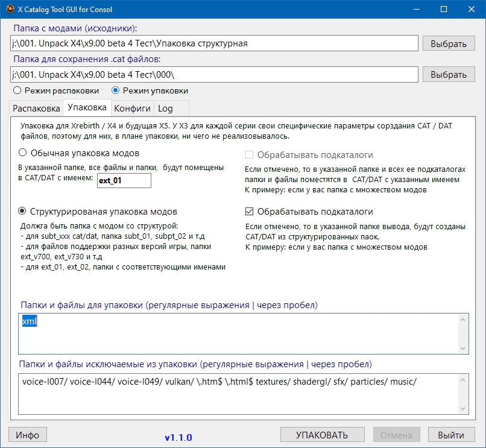The height and width of the screenshot is (448, 486).
Task: Open the Конфиги tab
Action: click(x=132, y=109)
